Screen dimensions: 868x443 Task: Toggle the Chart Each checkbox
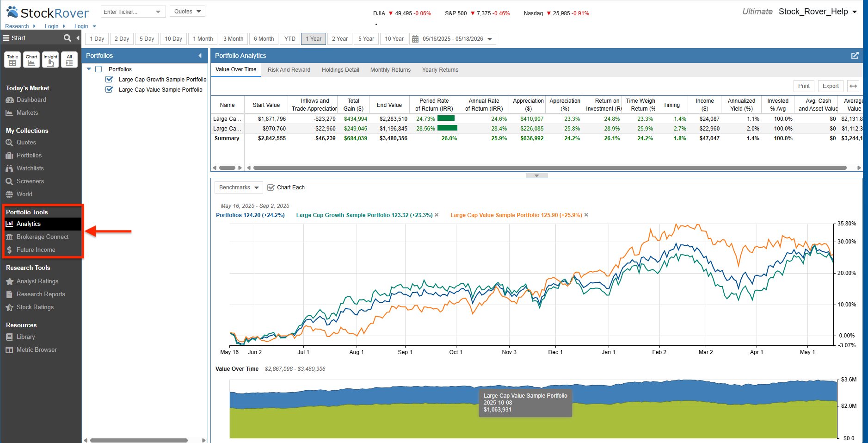pos(271,187)
